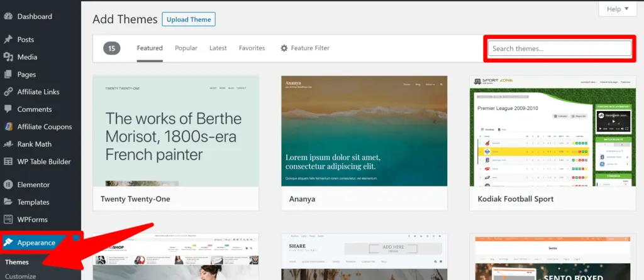Viewport: 644px width, 280px height.
Task: Click the Affiliate Links chain icon
Action: (x=8, y=92)
